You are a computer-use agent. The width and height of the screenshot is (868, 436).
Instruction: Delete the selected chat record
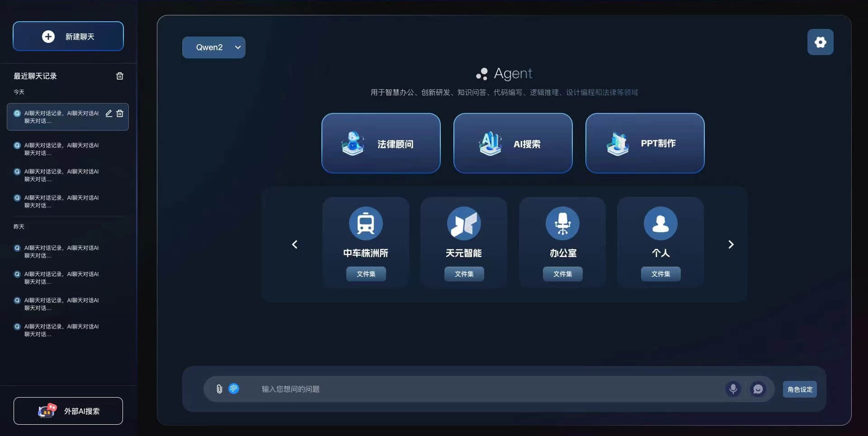tap(120, 113)
